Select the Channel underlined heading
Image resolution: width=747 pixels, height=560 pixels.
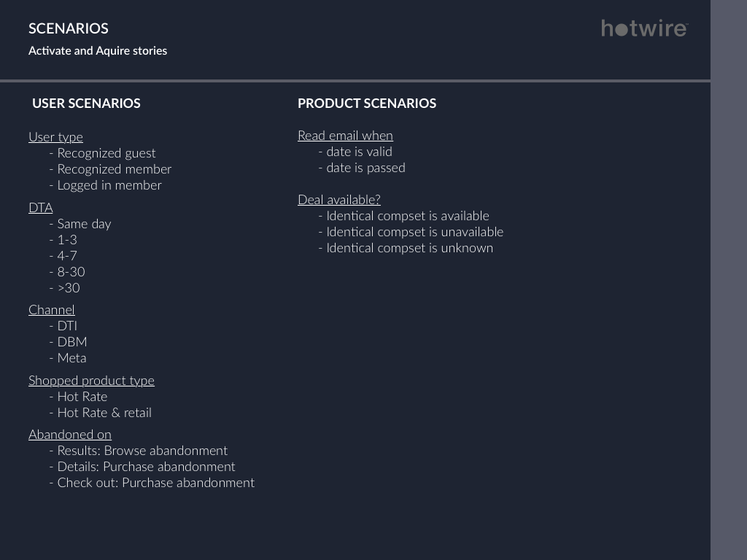(x=52, y=310)
